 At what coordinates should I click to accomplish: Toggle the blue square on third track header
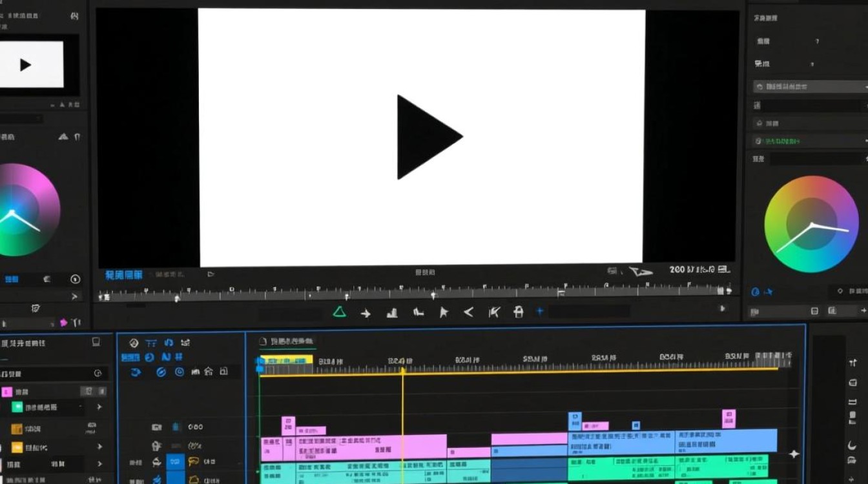[x=175, y=462]
